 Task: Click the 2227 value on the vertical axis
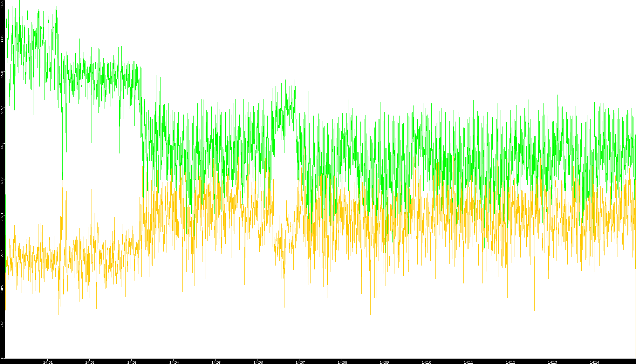2,253
